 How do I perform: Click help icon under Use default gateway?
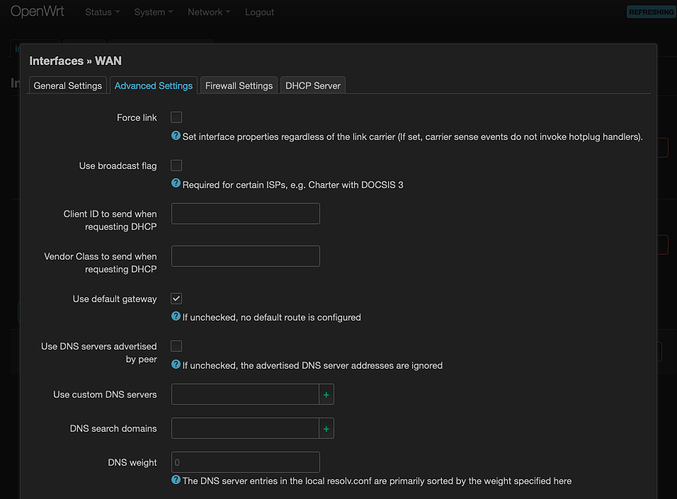pyautogui.click(x=176, y=316)
